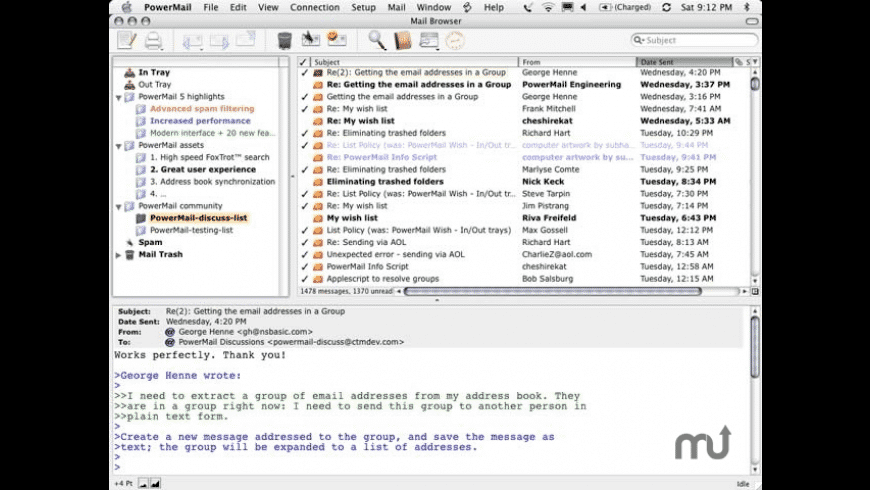Click the attachment paperclip column header icon

(739, 62)
